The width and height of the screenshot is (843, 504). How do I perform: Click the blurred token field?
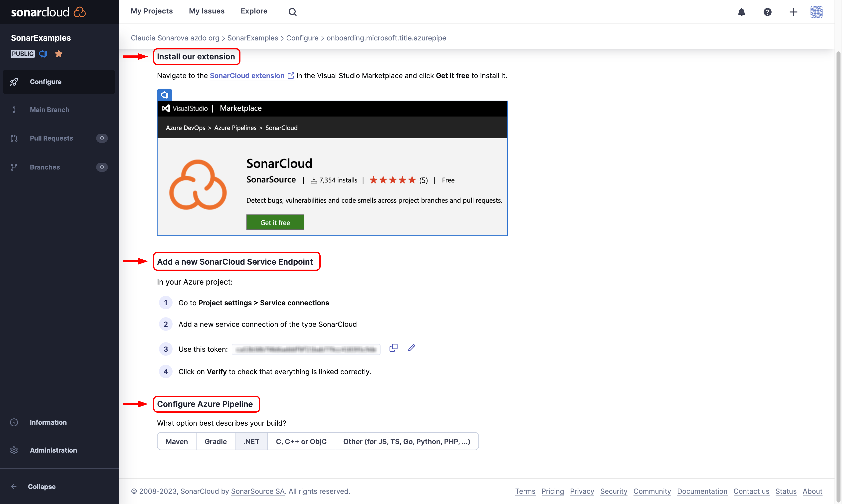pyautogui.click(x=306, y=349)
